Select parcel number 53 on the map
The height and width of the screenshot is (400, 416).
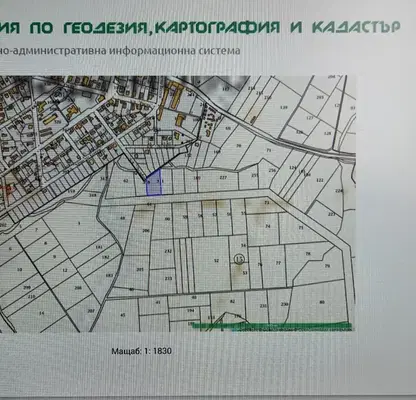(x=245, y=273)
